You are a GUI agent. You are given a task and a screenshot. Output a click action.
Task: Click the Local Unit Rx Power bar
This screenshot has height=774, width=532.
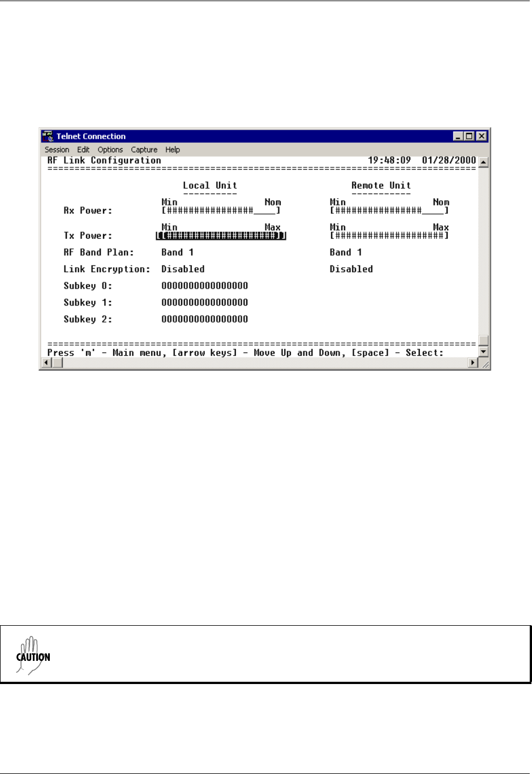pos(221,210)
